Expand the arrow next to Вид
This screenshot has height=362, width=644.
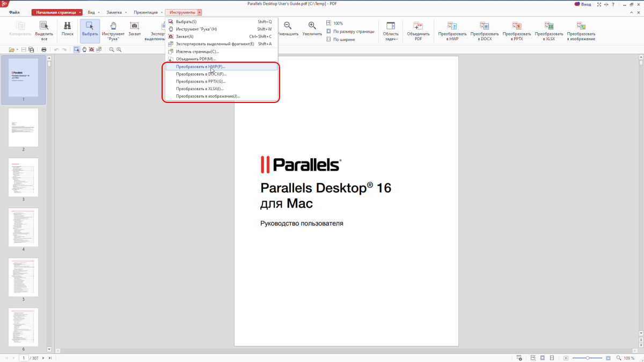pyautogui.click(x=99, y=12)
